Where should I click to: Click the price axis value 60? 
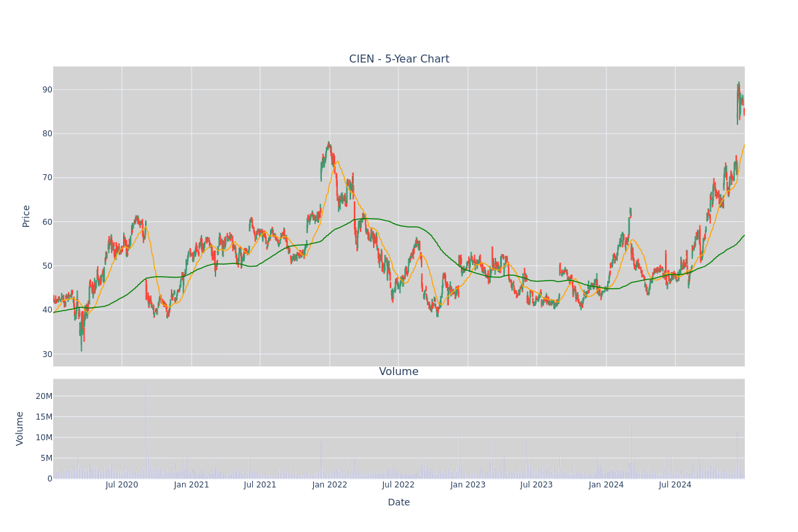click(47, 222)
